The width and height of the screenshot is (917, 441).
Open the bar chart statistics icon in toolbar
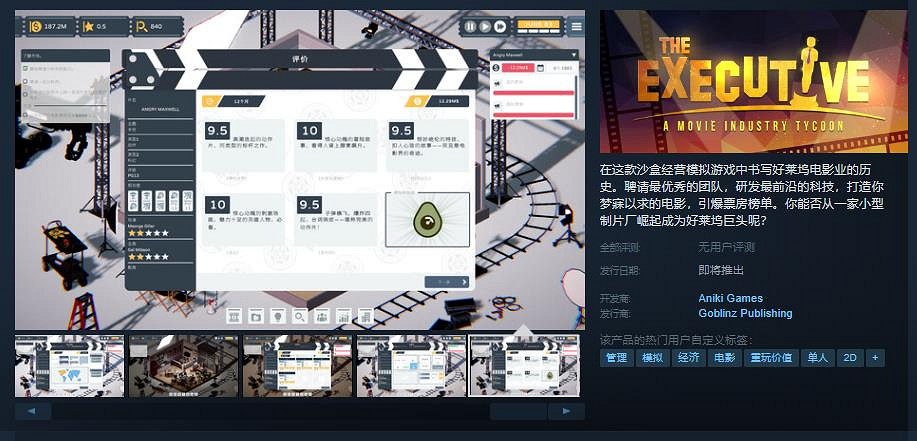tap(343, 316)
